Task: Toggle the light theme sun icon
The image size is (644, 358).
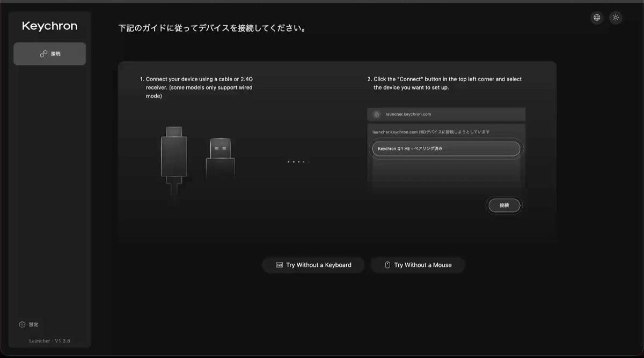Action: pos(616,18)
